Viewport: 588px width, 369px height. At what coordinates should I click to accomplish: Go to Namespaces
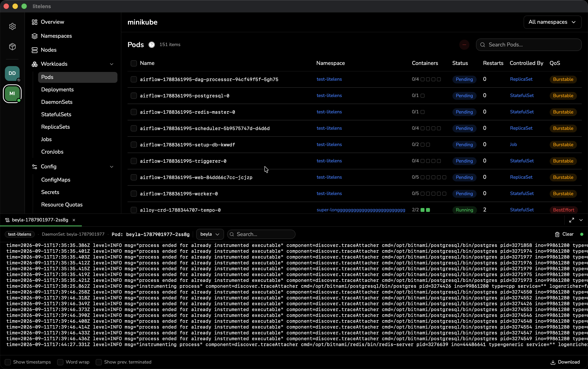click(x=56, y=36)
